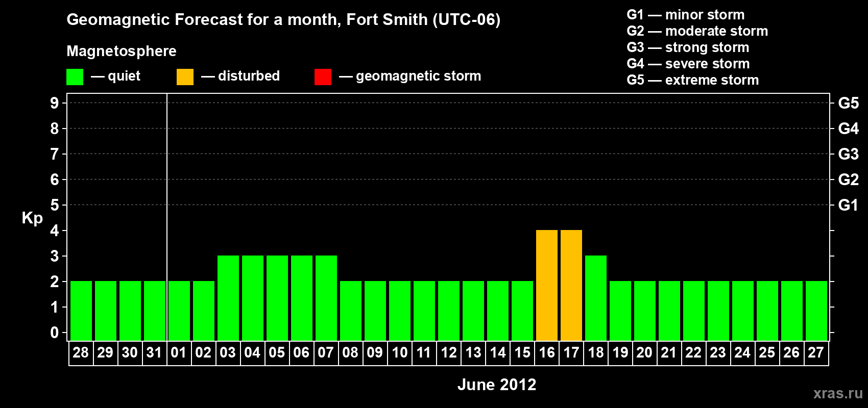Click the date label '20' on the axis
Viewport: 868px width, 408px height.
(644, 353)
